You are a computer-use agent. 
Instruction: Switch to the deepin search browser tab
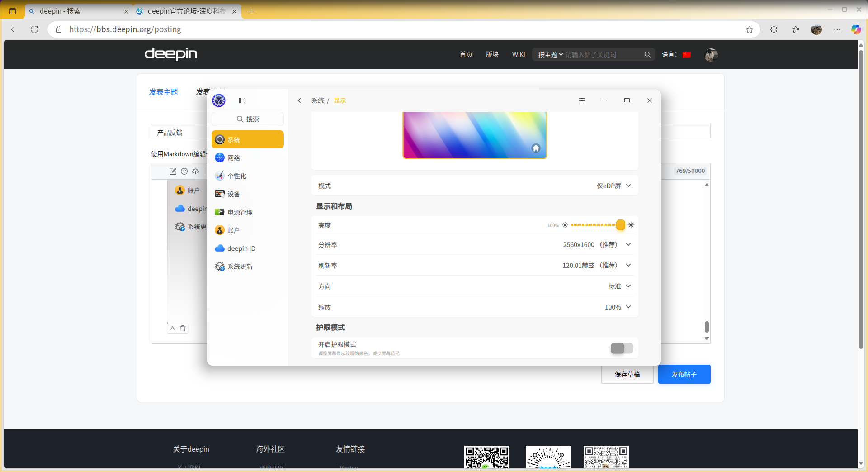coord(78,11)
